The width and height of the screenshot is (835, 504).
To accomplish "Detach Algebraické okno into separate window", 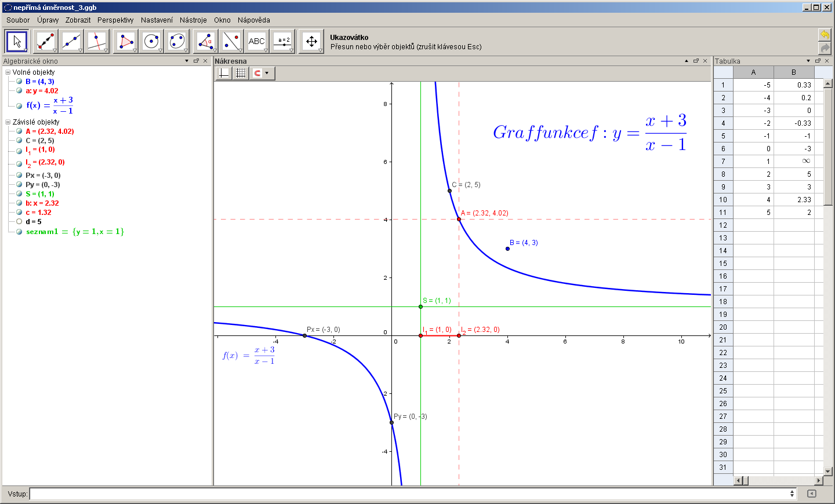I will click(x=196, y=61).
